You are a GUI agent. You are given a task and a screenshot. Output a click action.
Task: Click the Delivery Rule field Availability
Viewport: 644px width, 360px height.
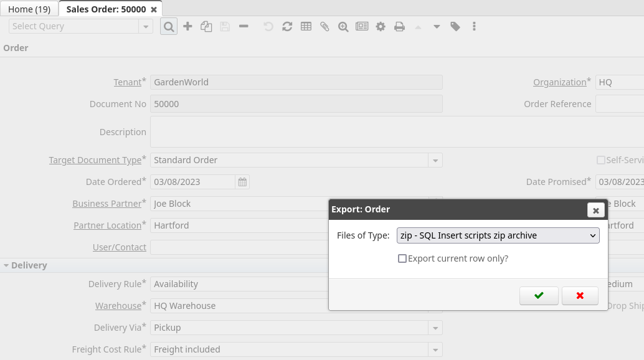(239, 284)
